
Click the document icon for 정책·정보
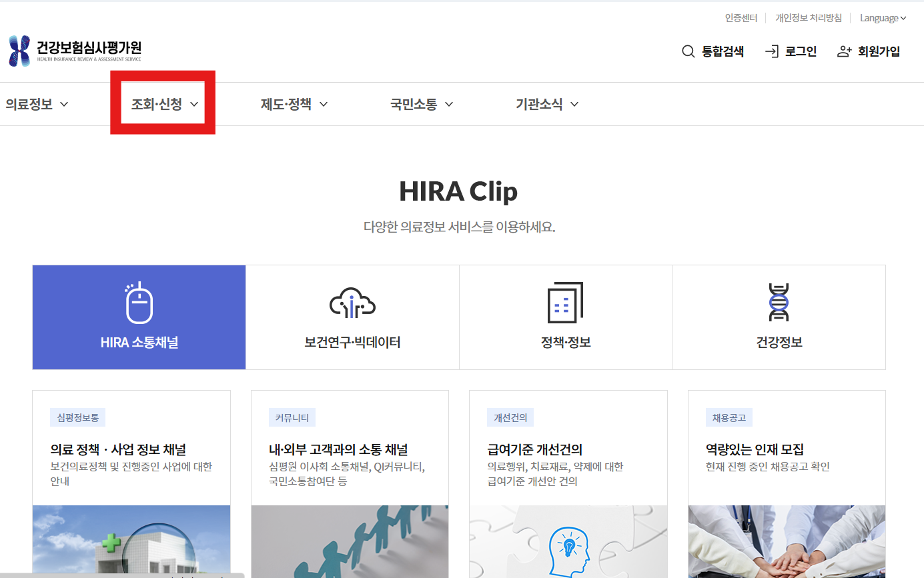565,303
